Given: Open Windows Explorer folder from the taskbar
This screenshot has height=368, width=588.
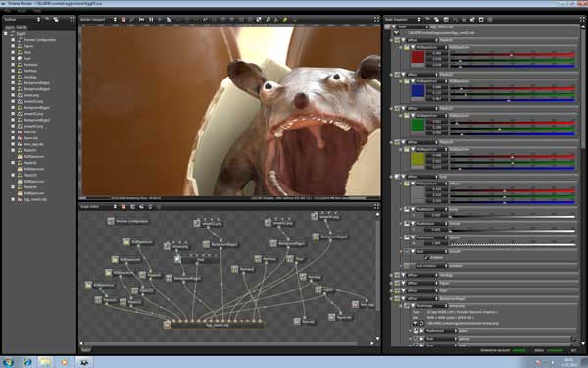Looking at the screenshot, I should pyautogui.click(x=45, y=362).
